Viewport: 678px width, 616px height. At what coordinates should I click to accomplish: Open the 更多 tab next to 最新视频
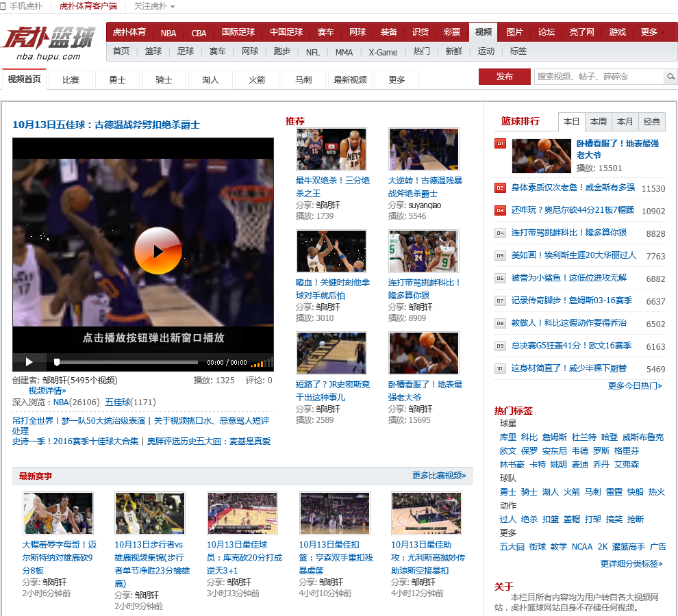click(x=397, y=80)
